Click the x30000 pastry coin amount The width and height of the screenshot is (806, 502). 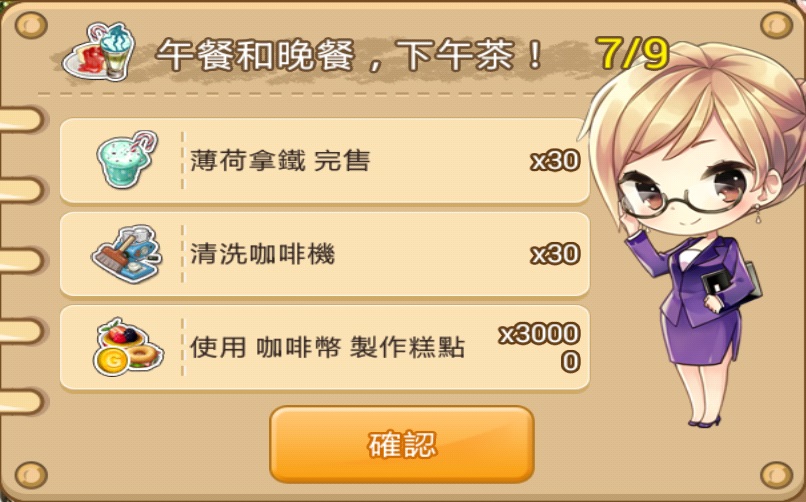[540, 348]
